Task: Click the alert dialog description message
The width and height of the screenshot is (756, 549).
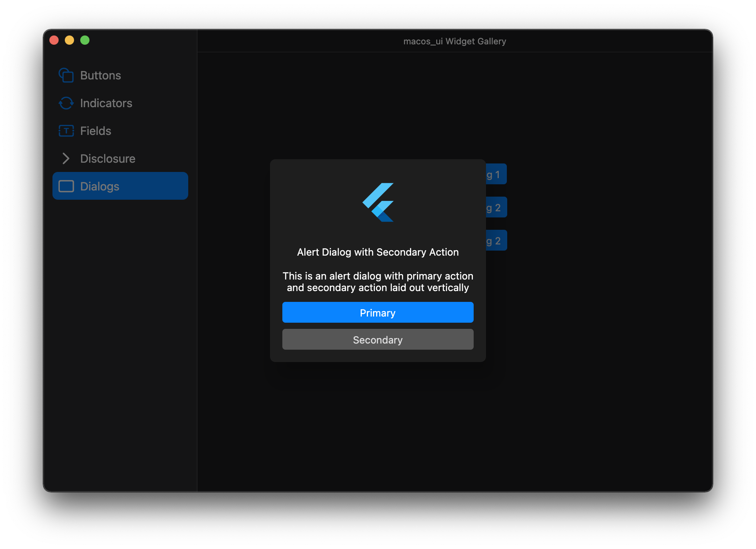Action: coord(378,282)
